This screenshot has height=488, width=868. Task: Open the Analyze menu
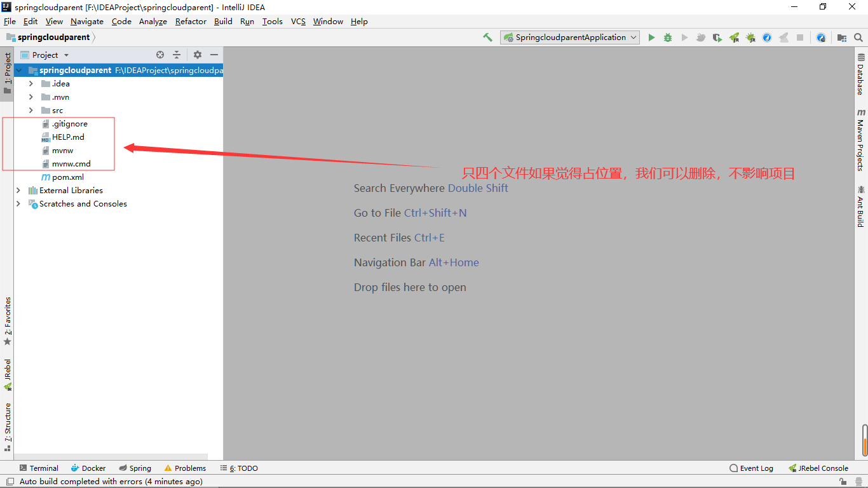(x=153, y=22)
